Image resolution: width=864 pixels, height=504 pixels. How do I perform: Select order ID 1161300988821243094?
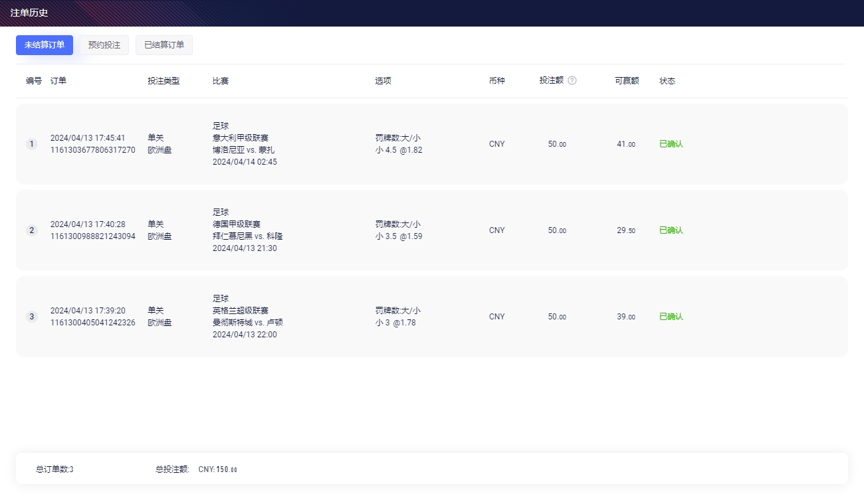pyautogui.click(x=92, y=236)
